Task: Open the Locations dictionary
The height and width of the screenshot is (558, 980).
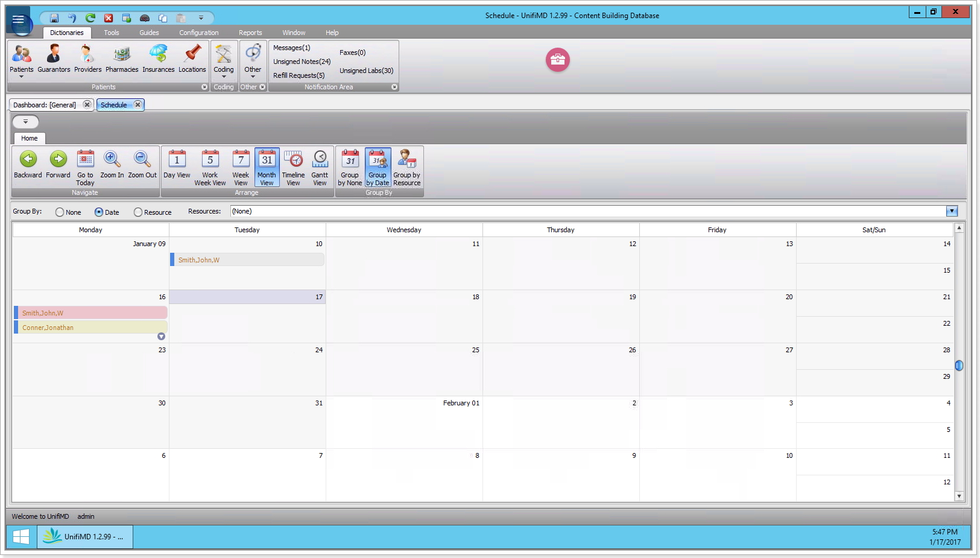Action: 192,59
